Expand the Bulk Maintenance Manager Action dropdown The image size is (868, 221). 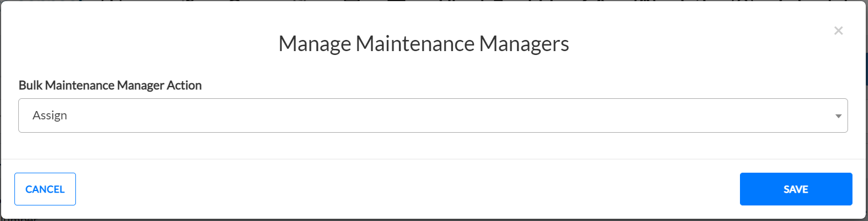point(433,115)
